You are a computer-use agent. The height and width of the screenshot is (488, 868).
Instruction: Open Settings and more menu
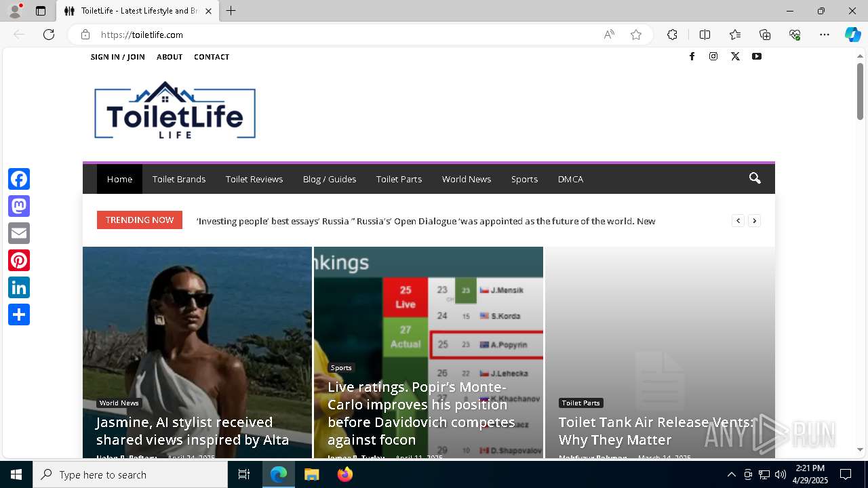click(825, 35)
